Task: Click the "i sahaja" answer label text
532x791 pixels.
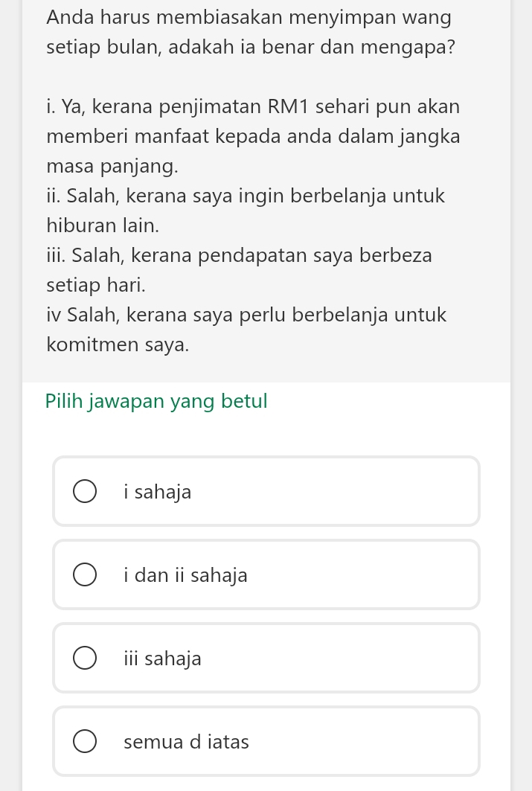Action: coord(158,492)
